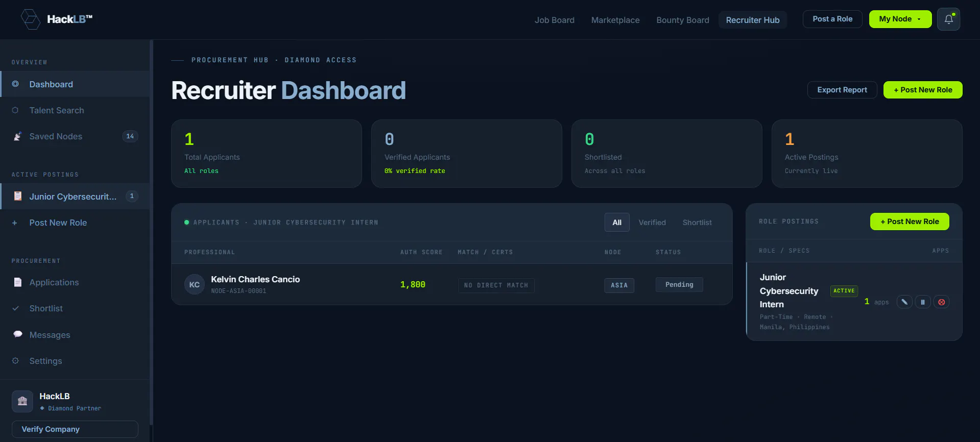Expand the My Node dropdown
Screen dimensions: 980x442
[900, 19]
